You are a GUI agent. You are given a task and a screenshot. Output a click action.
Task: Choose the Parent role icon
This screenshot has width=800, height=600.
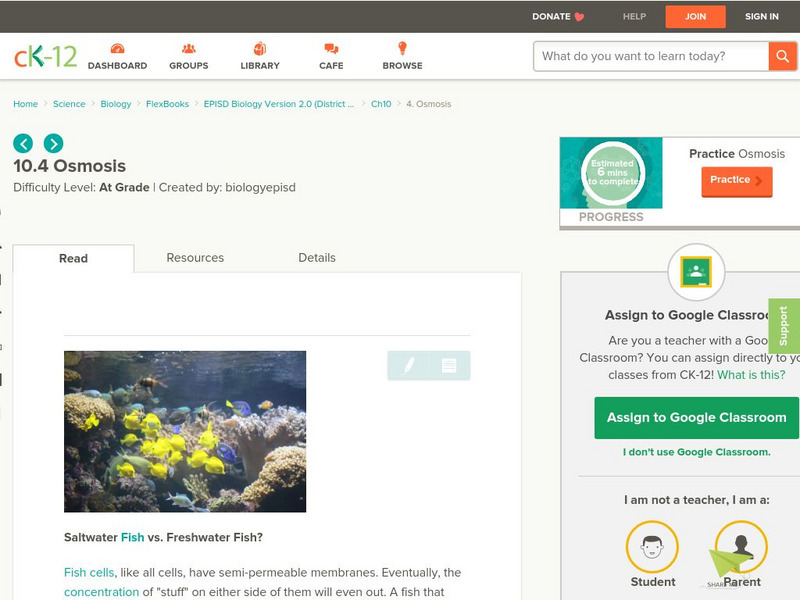point(741,547)
